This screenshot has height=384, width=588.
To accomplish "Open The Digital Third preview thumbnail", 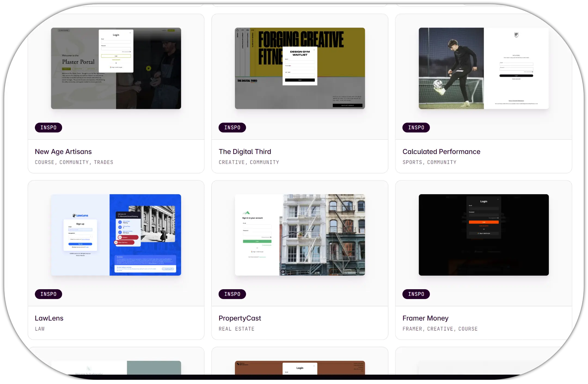I will click(300, 68).
